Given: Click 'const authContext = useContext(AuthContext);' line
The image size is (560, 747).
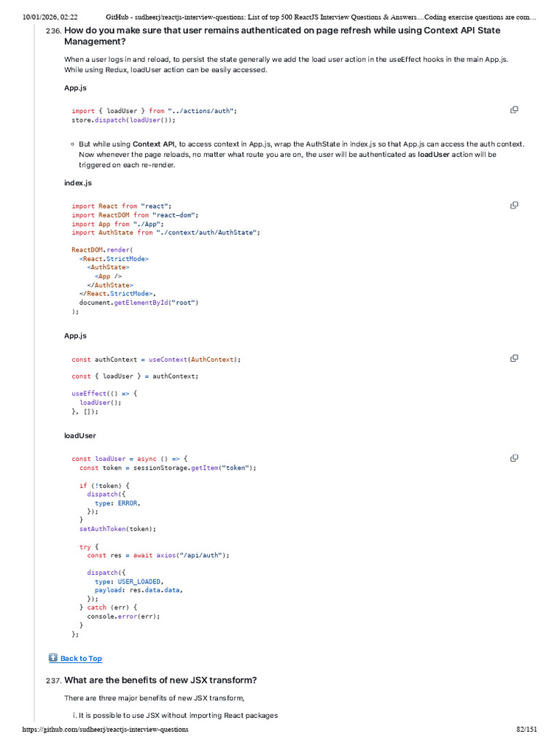Looking at the screenshot, I should tap(156, 360).
